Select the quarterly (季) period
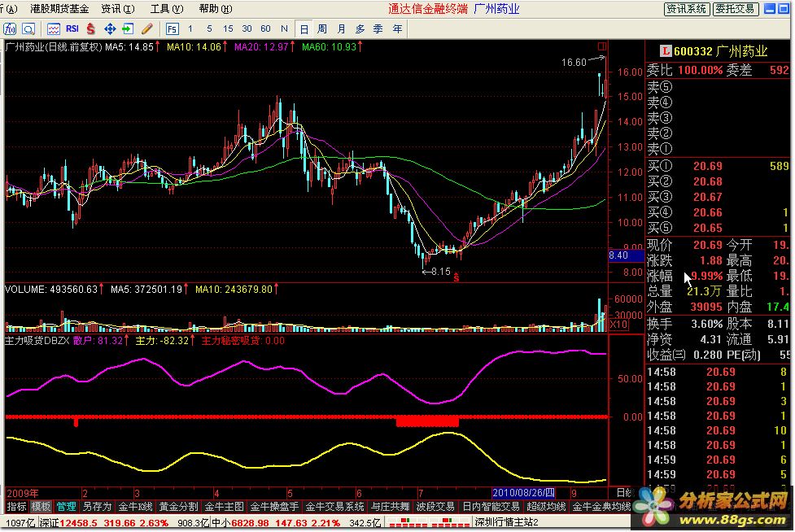The height and width of the screenshot is (532, 795). (x=378, y=29)
